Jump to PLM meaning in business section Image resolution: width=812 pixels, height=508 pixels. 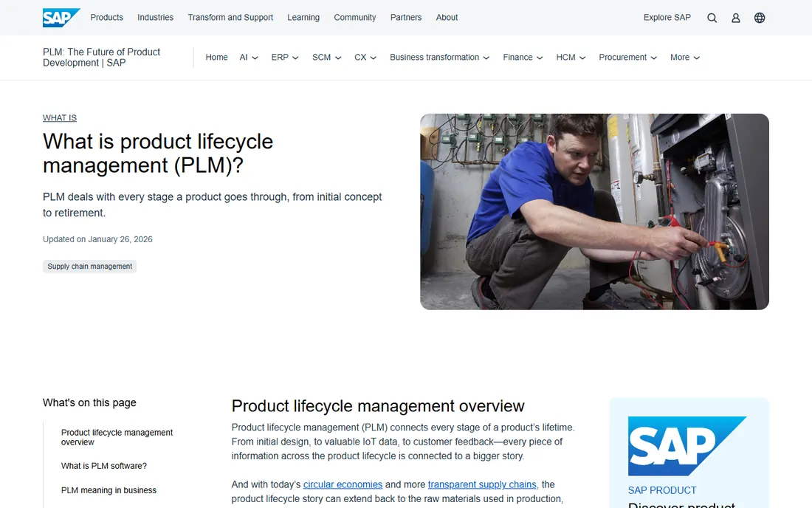[x=109, y=490]
